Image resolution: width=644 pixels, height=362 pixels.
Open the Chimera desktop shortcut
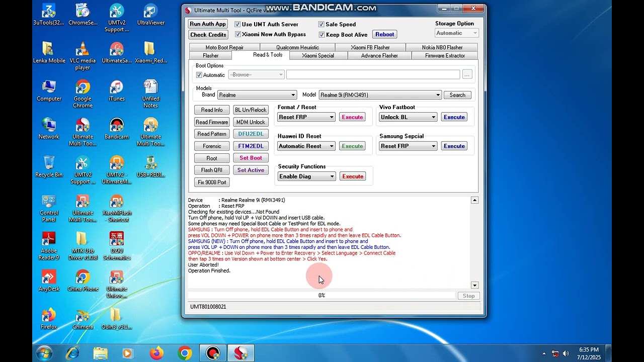point(83,319)
